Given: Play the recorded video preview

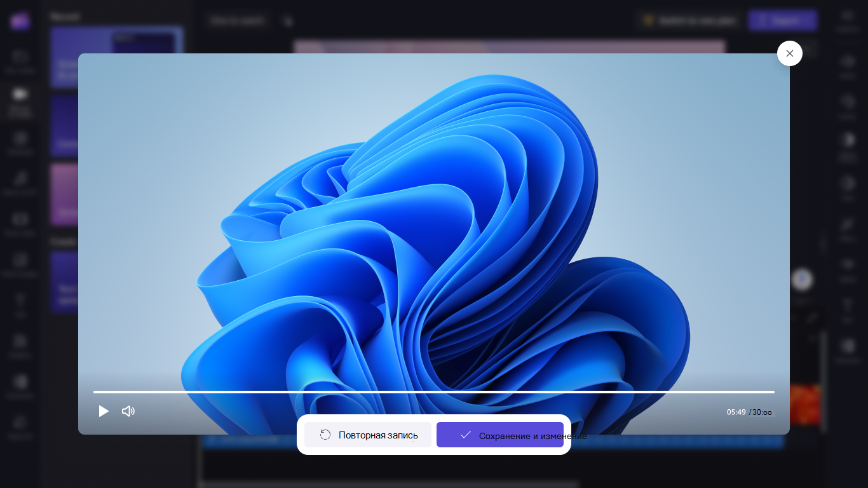Looking at the screenshot, I should pyautogui.click(x=104, y=411).
